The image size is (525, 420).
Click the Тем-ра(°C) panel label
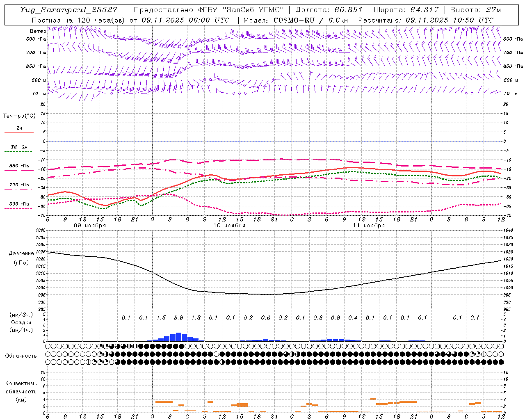tap(19, 116)
